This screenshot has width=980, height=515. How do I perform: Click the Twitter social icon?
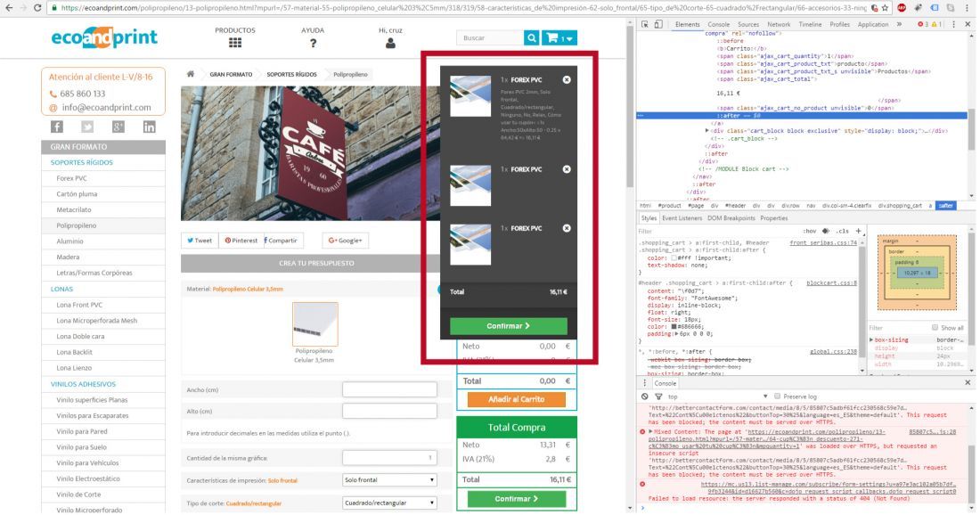click(87, 127)
